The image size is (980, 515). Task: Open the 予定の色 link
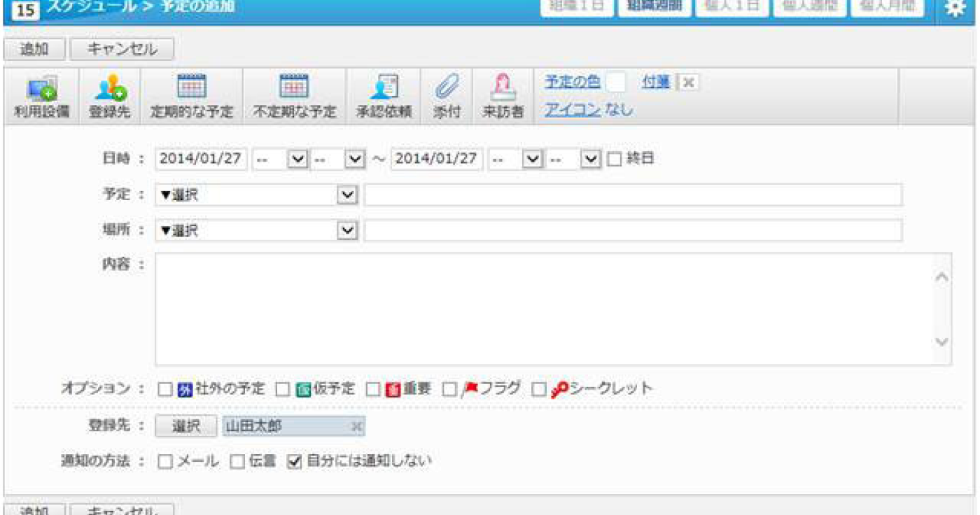click(x=572, y=82)
